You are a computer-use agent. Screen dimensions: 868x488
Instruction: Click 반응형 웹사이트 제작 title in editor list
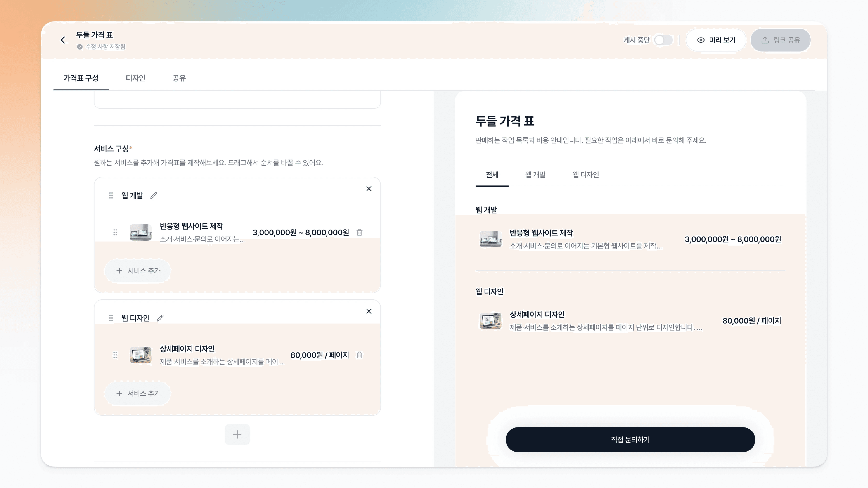tap(191, 226)
